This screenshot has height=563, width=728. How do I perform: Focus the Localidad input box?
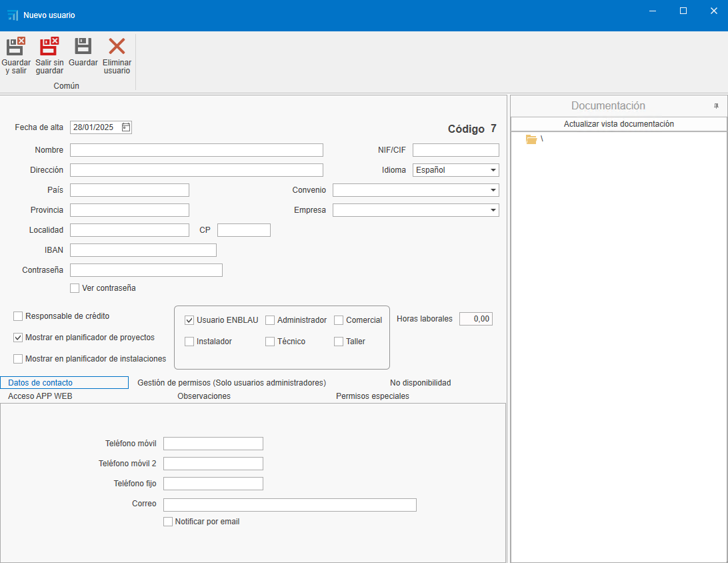[129, 230]
